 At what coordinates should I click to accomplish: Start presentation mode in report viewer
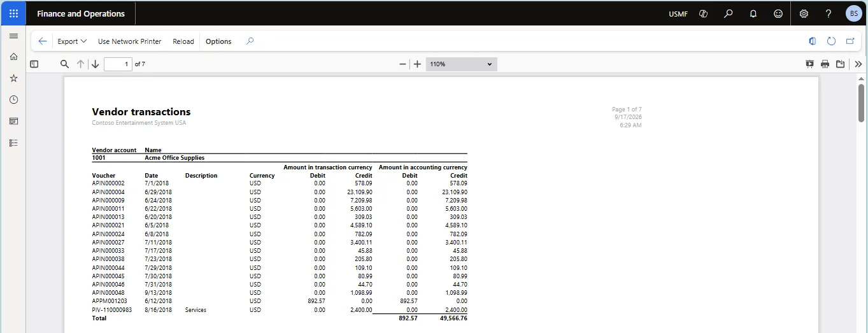click(x=809, y=64)
